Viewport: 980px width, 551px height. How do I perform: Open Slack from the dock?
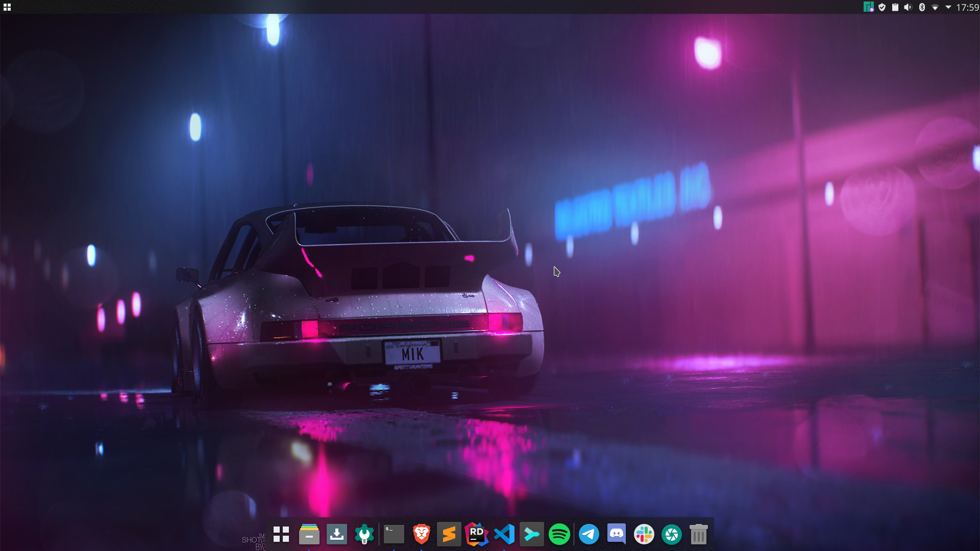644,534
